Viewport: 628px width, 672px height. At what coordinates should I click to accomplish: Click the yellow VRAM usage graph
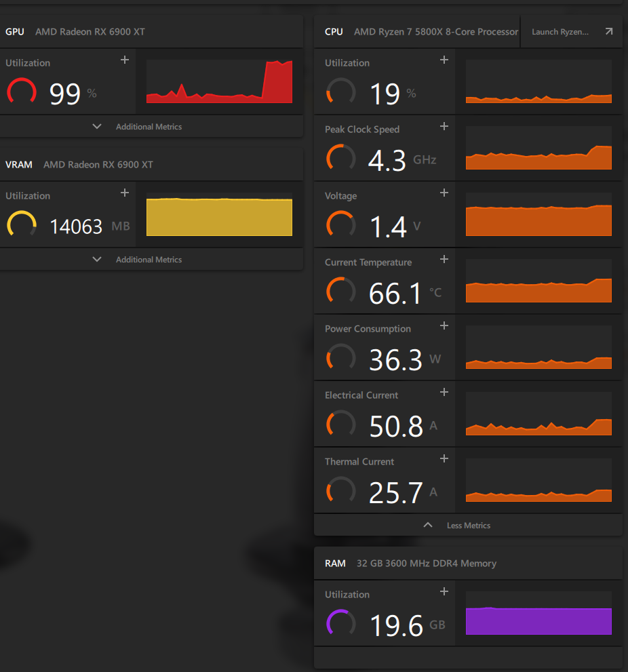click(220, 214)
